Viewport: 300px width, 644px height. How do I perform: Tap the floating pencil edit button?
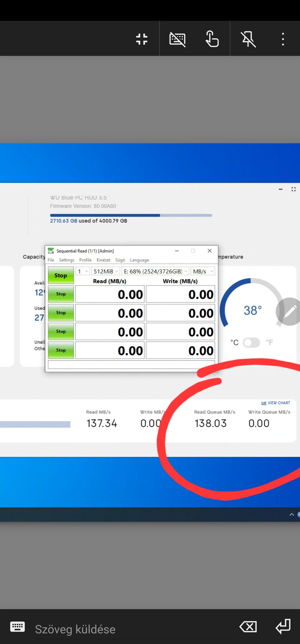289,311
